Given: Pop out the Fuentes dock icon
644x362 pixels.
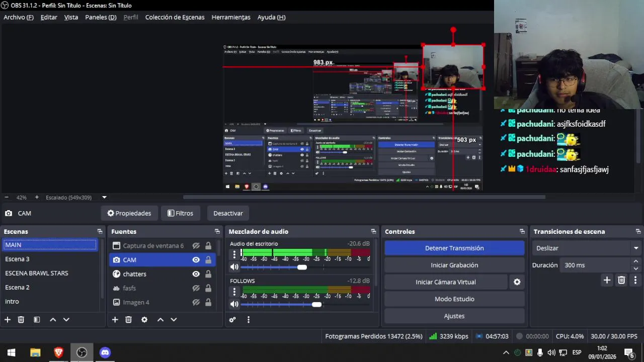Looking at the screenshot, I should [217, 232].
